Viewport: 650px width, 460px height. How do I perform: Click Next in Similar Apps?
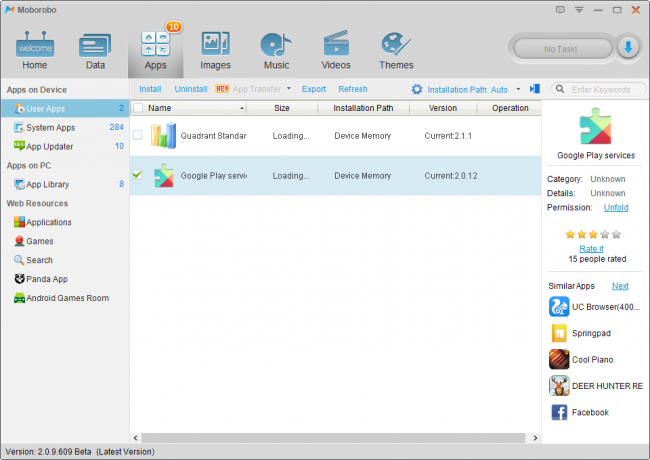point(620,286)
